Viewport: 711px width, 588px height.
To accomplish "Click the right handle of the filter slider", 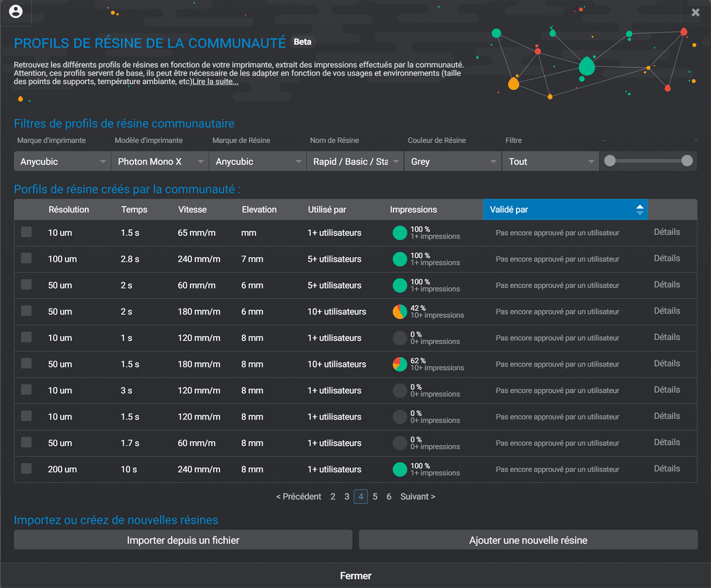I will [x=687, y=161].
